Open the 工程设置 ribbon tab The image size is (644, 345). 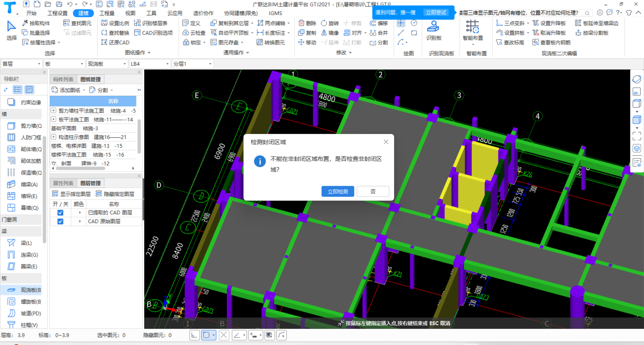click(57, 13)
